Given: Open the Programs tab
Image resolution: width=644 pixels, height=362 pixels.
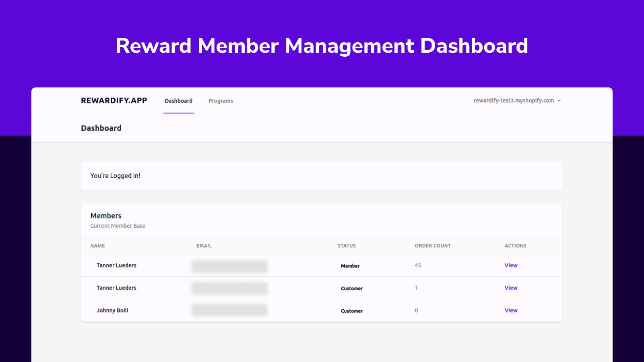Looking at the screenshot, I should coord(221,101).
